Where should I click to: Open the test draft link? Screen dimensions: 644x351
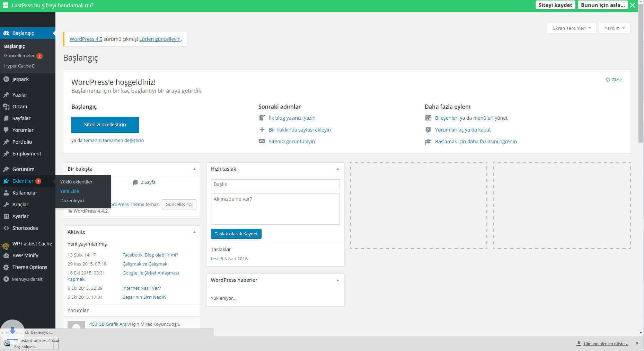(x=215, y=259)
